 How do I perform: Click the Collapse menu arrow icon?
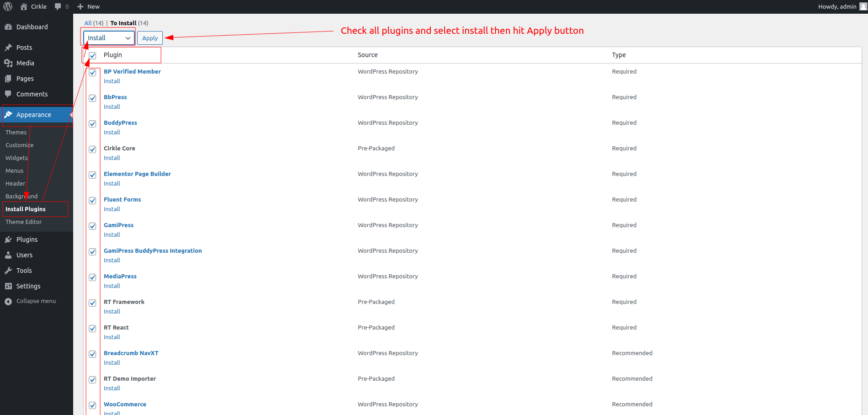point(8,301)
